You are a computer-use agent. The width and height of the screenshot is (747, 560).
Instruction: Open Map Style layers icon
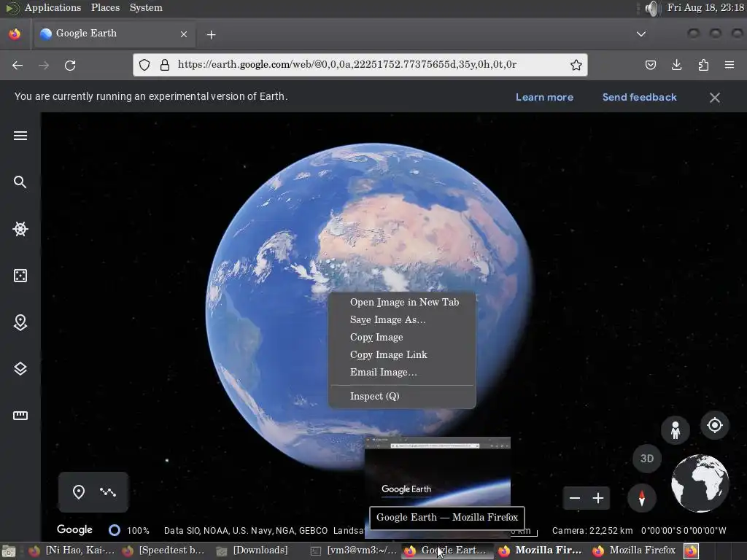click(x=20, y=369)
